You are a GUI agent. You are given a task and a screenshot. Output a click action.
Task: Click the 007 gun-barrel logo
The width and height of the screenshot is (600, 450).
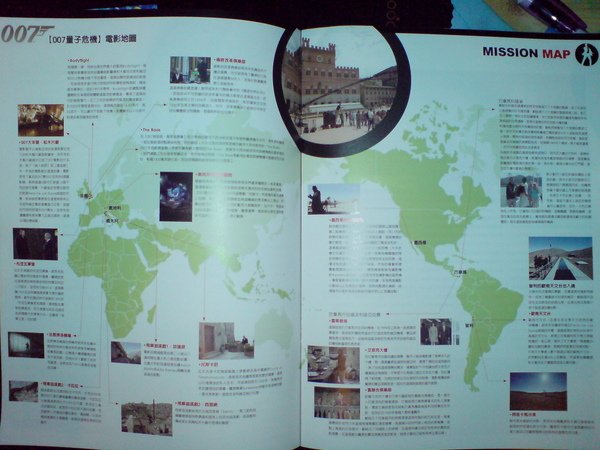(27, 34)
